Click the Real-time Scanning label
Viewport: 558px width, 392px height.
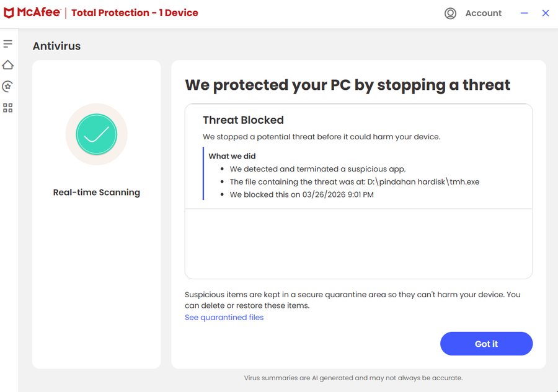(97, 193)
